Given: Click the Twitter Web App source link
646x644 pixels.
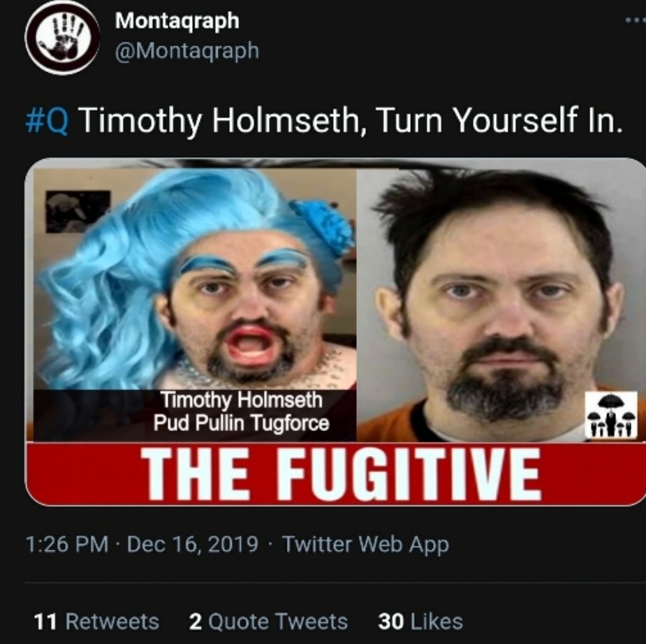Looking at the screenshot, I should click(365, 545).
